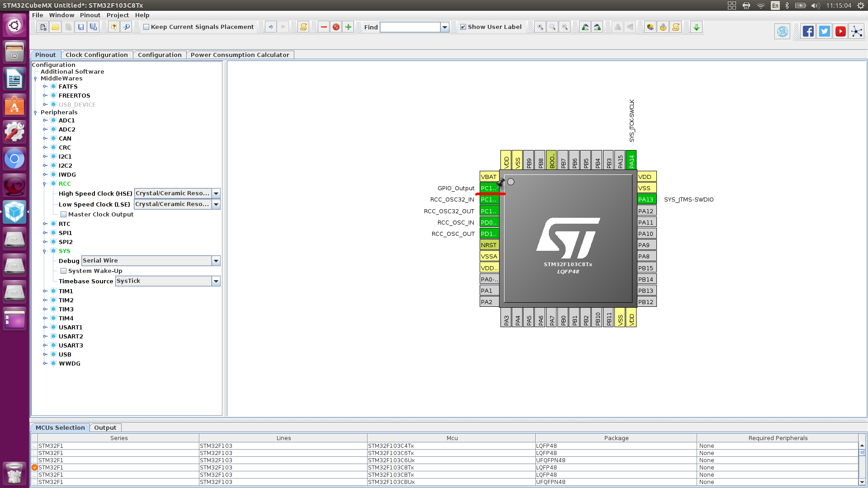Open the Twitter link icon
The height and width of the screenshot is (488, 868).
825,31
